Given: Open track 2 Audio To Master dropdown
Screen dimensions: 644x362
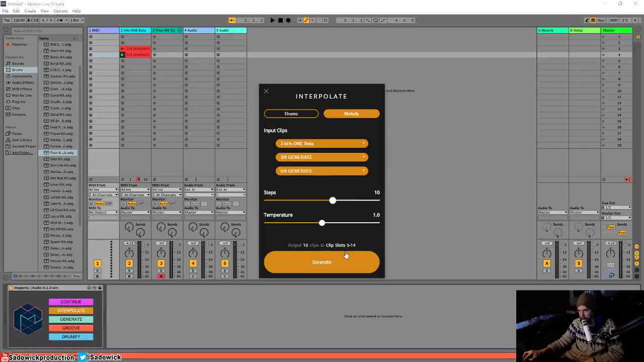Looking at the screenshot, I should 135,212.
